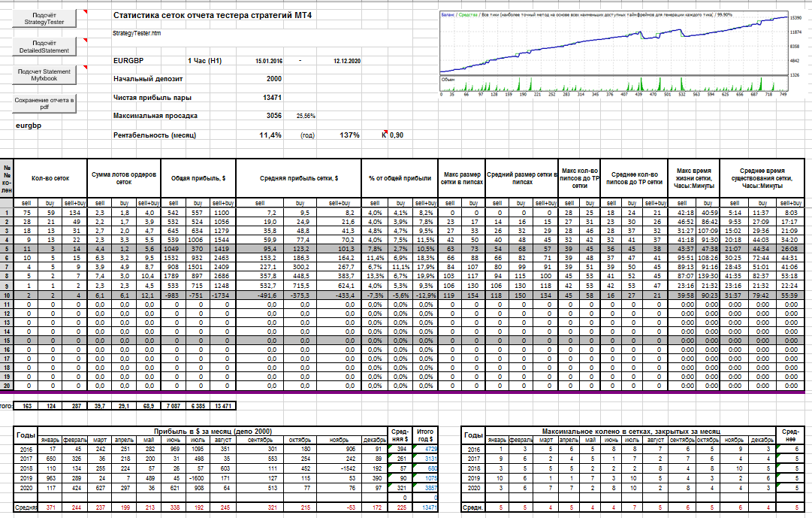The height and width of the screenshot is (518, 812).
Task: Click the Подсчет Statement Myfxbook button
Action: pyautogui.click(x=44, y=75)
